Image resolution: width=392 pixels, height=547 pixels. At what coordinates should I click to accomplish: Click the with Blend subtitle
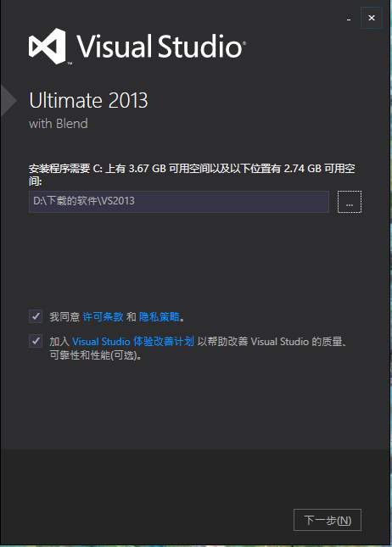[x=59, y=124]
